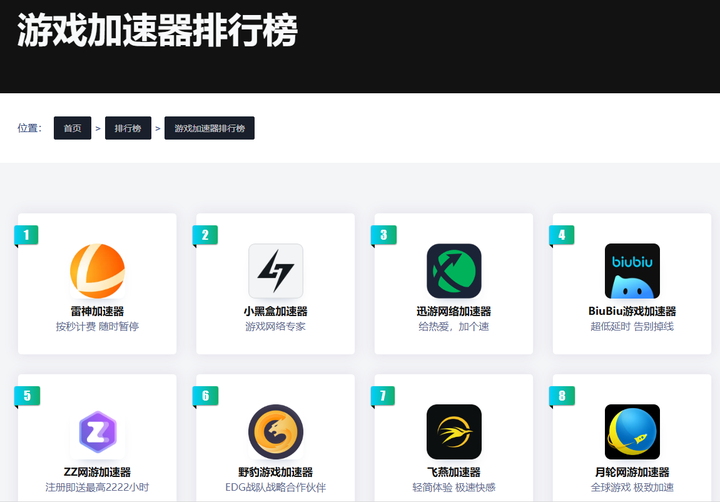Click the tagline 游戏网络专家
This screenshot has height=502, width=720.
(276, 327)
